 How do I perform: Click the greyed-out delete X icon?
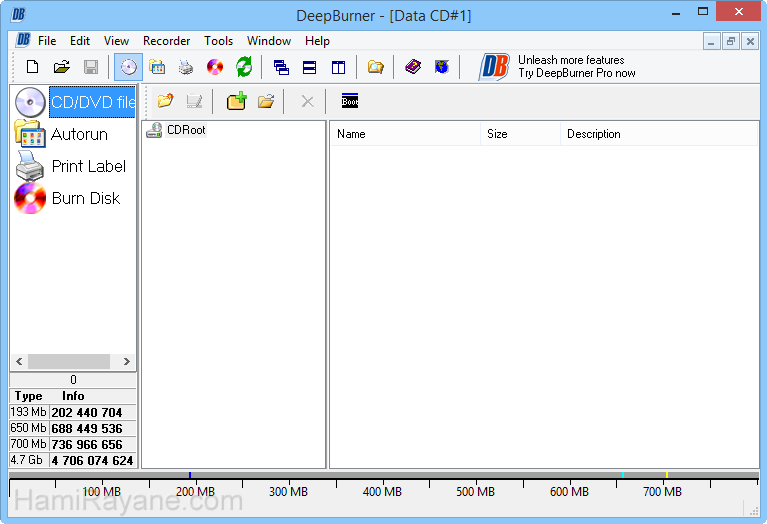pos(308,102)
